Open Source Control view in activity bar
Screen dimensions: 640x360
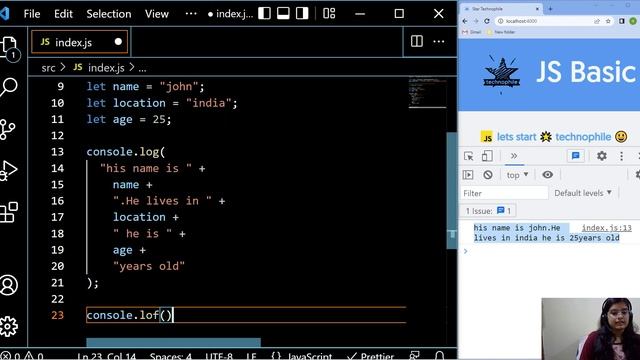coord(8,129)
